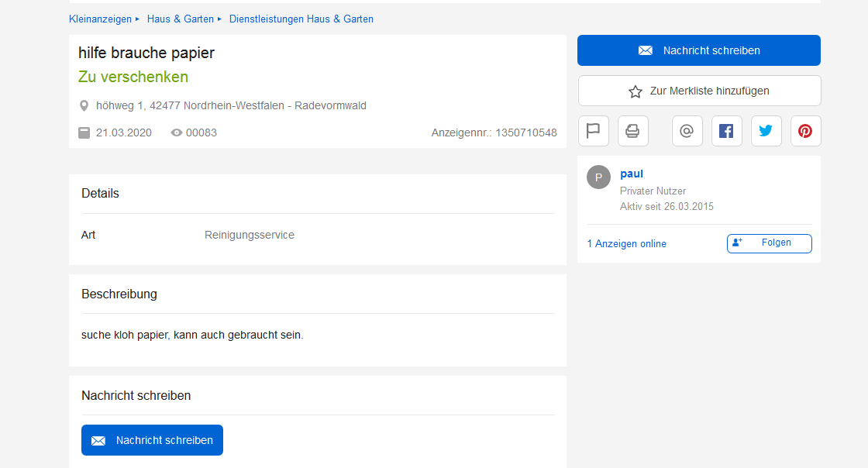Go to Haus & Garten breadcrumb category

point(180,19)
